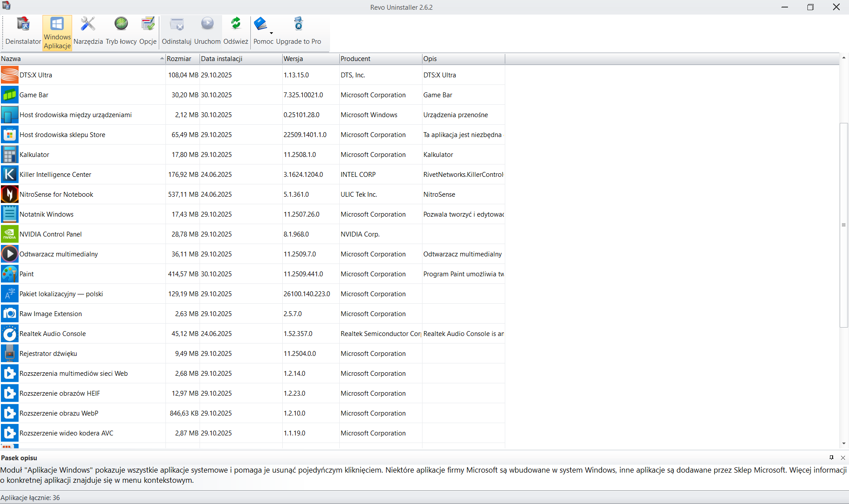Activate Tryb łowcy hunter mode
Viewport: 849px width, 504px height.
point(121,32)
